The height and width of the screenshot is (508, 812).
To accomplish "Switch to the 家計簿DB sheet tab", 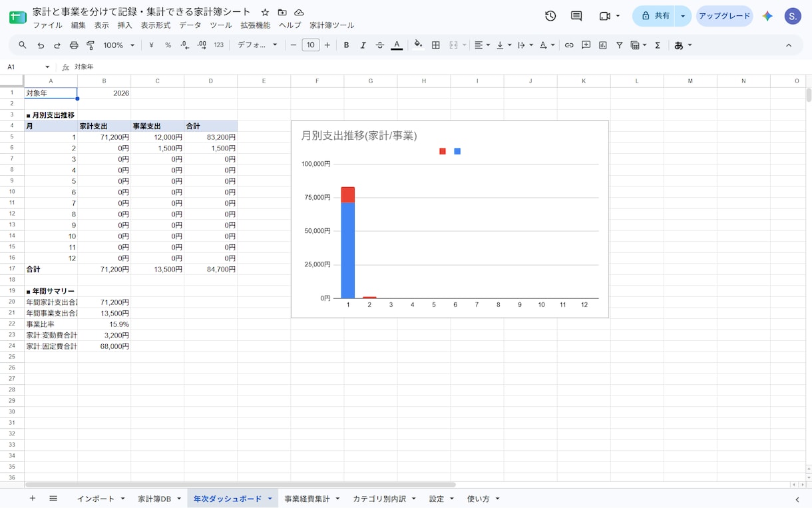I will click(154, 499).
